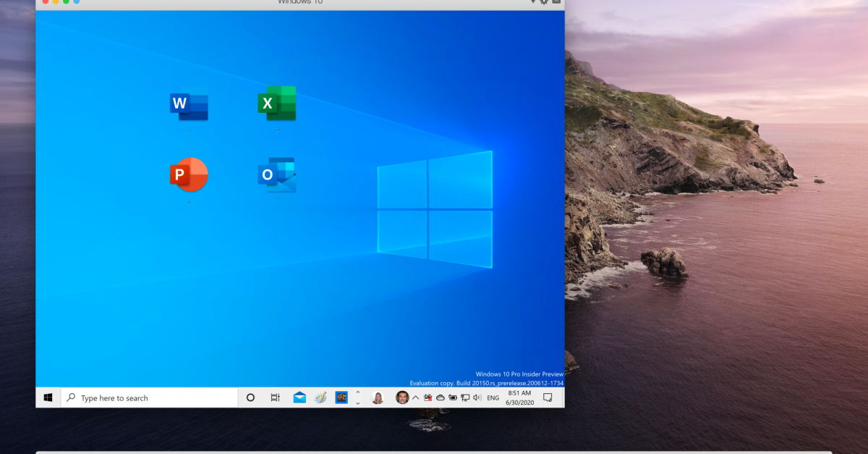Image resolution: width=868 pixels, height=454 pixels.
Task: Open the Windows Start menu
Action: (x=48, y=398)
